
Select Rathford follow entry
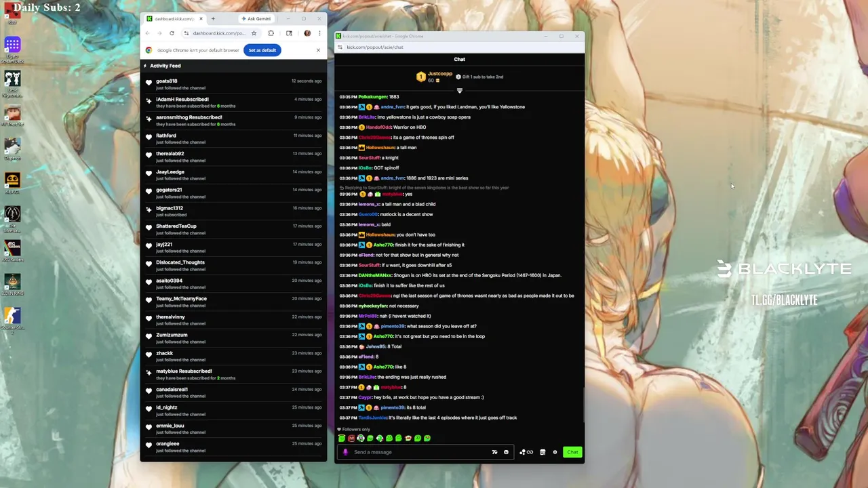[233, 138]
